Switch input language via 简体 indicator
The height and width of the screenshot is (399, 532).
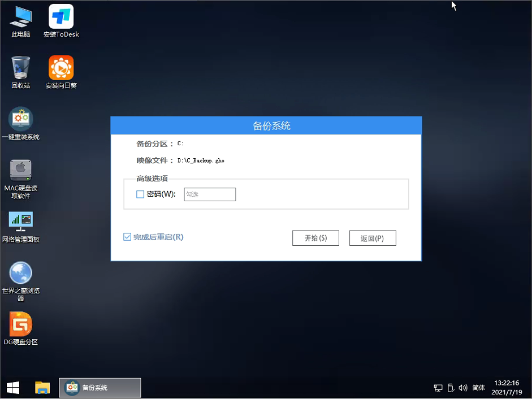479,388
